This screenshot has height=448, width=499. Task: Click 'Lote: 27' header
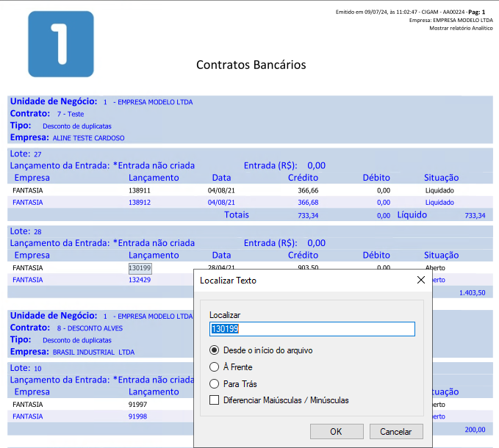click(26, 154)
